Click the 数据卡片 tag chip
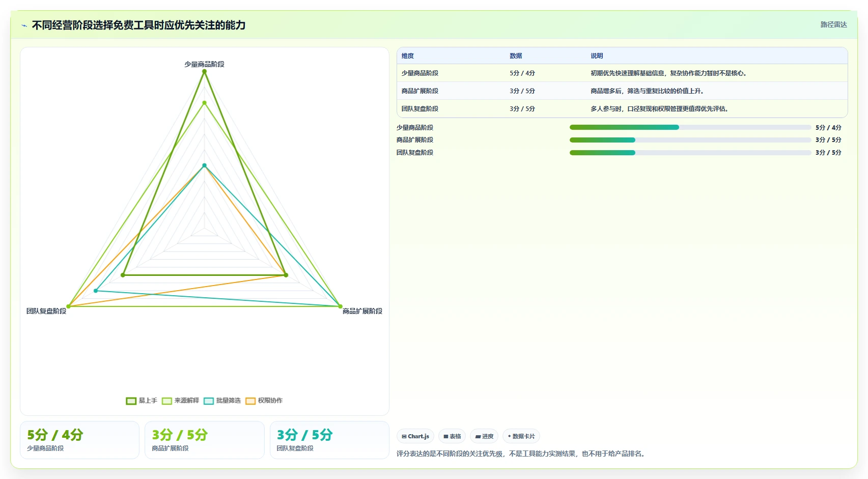Image resolution: width=868 pixels, height=479 pixels. [x=521, y=436]
